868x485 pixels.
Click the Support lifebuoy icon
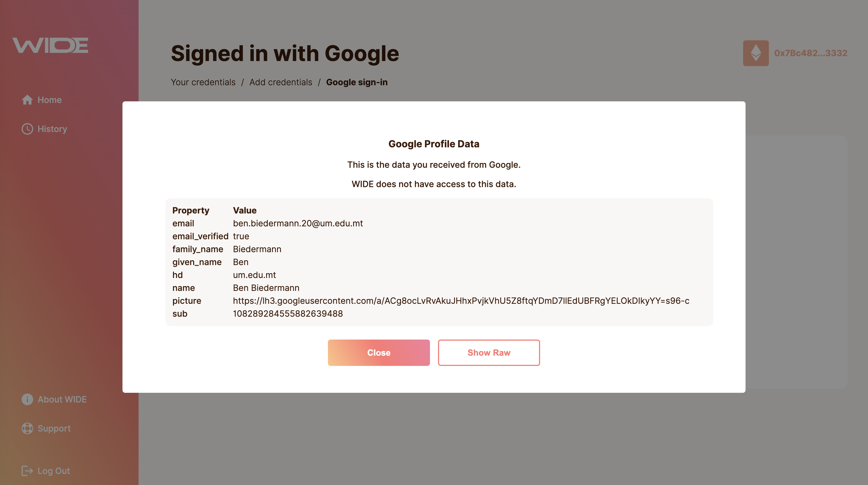(x=27, y=428)
